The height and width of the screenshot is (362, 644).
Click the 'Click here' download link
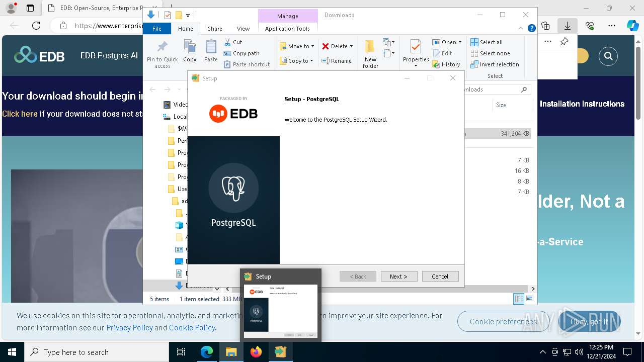pyautogui.click(x=20, y=114)
